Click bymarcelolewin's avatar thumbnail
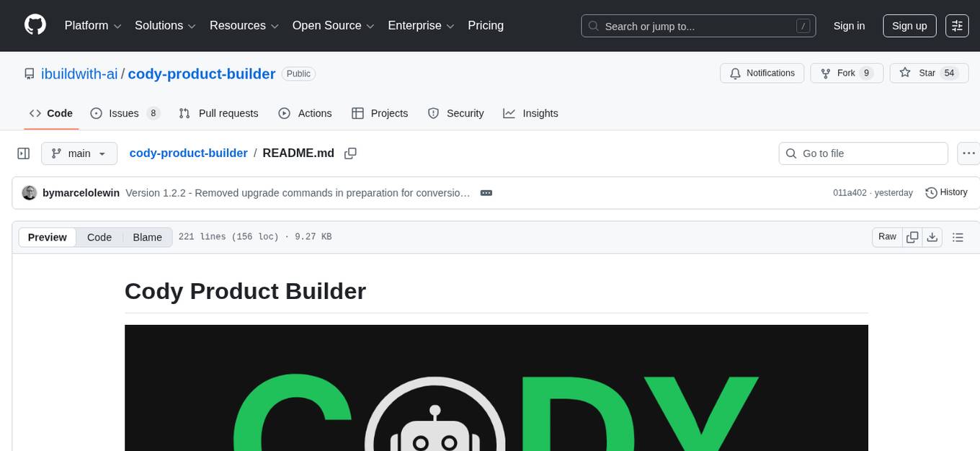 [x=30, y=192]
